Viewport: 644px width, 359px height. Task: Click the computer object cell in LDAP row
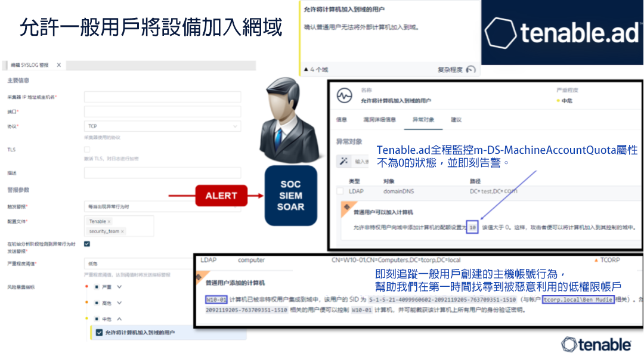pyautogui.click(x=252, y=261)
